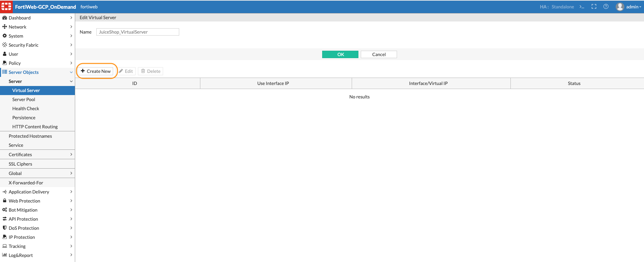Click Create New button
This screenshot has width=644, height=262.
tap(96, 71)
